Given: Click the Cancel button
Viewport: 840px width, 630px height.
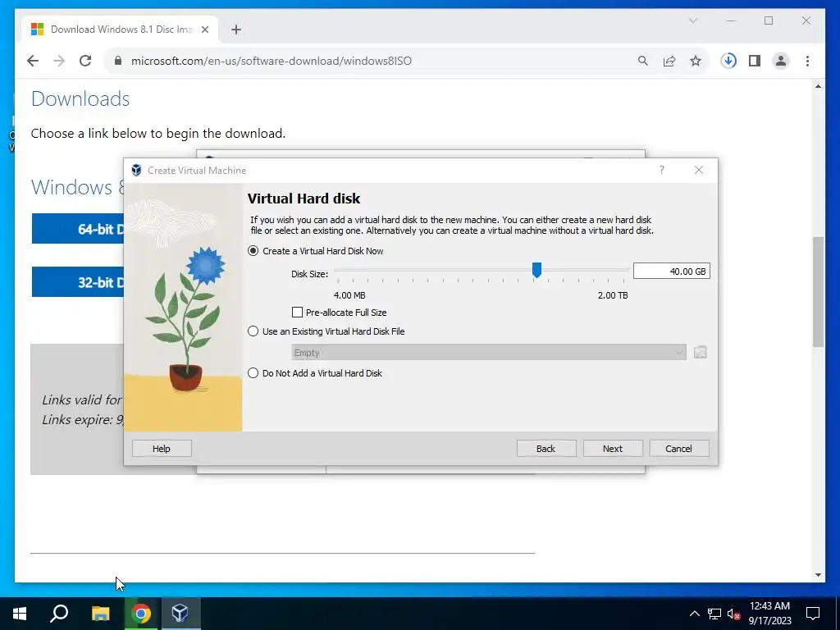Looking at the screenshot, I should point(678,449).
